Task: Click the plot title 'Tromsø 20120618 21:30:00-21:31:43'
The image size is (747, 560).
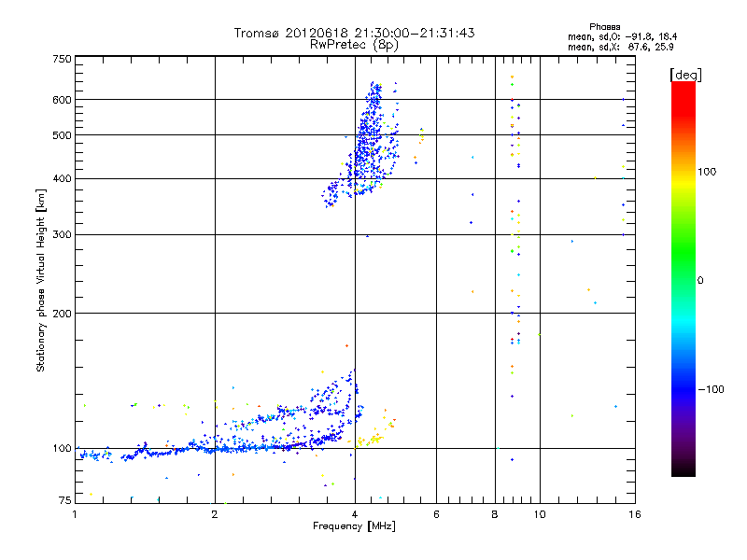Action: coord(355,33)
